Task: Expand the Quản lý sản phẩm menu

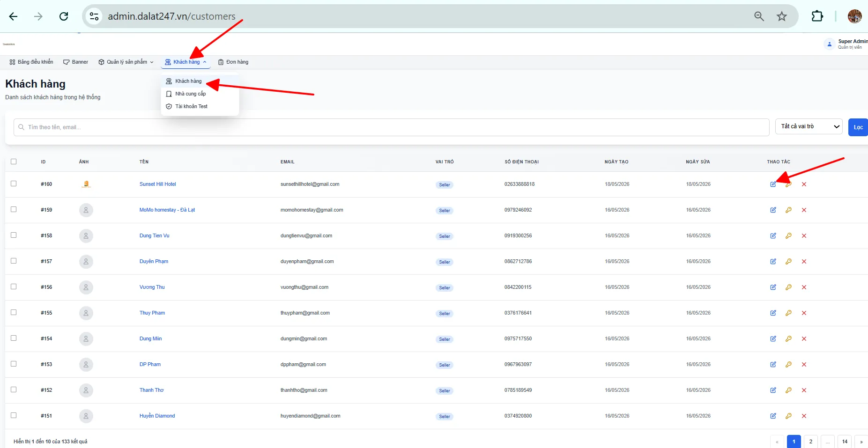Action: [126, 62]
